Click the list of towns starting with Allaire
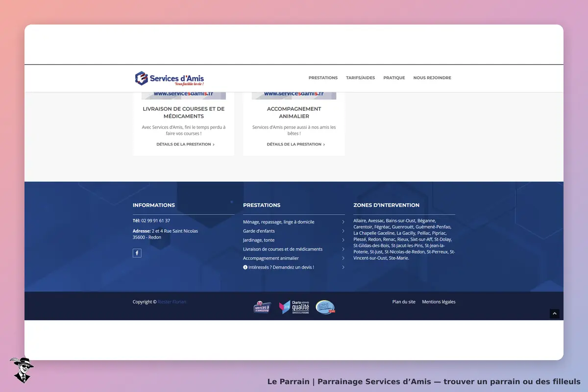Viewport: 588px width, 392px height. 404,239
